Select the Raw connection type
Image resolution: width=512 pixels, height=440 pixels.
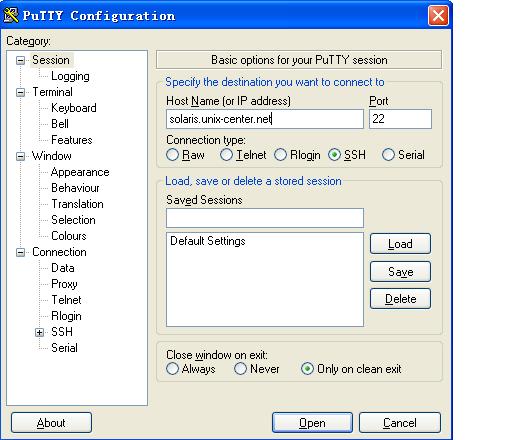click(x=172, y=155)
